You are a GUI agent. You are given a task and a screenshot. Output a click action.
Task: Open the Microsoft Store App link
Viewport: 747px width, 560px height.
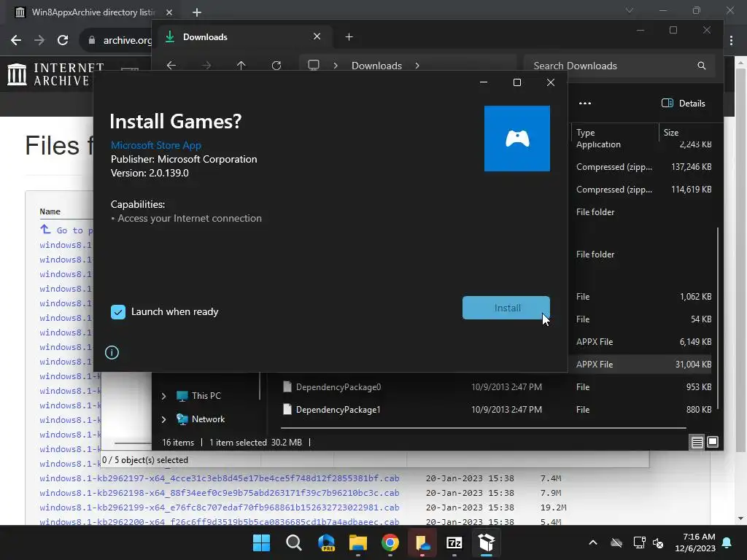click(156, 145)
